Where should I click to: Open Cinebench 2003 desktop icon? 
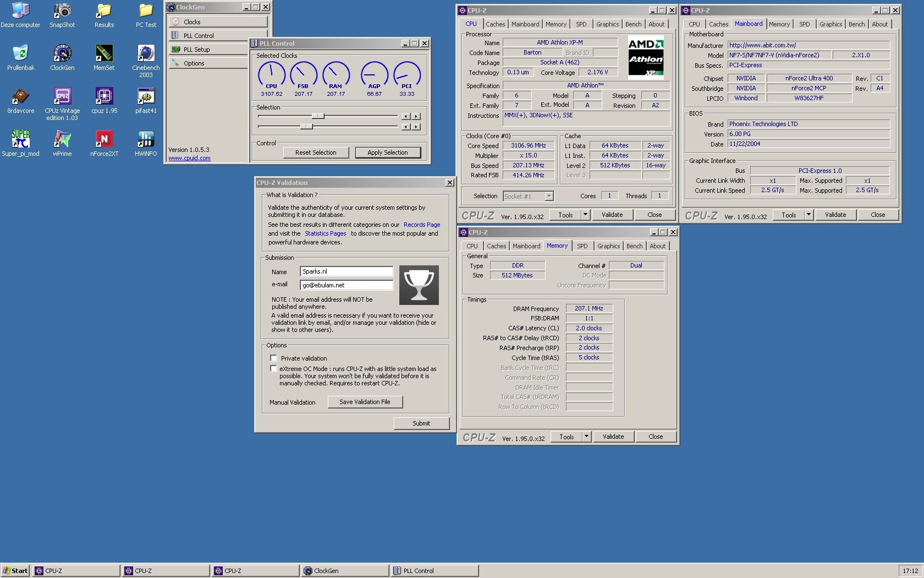[146, 62]
